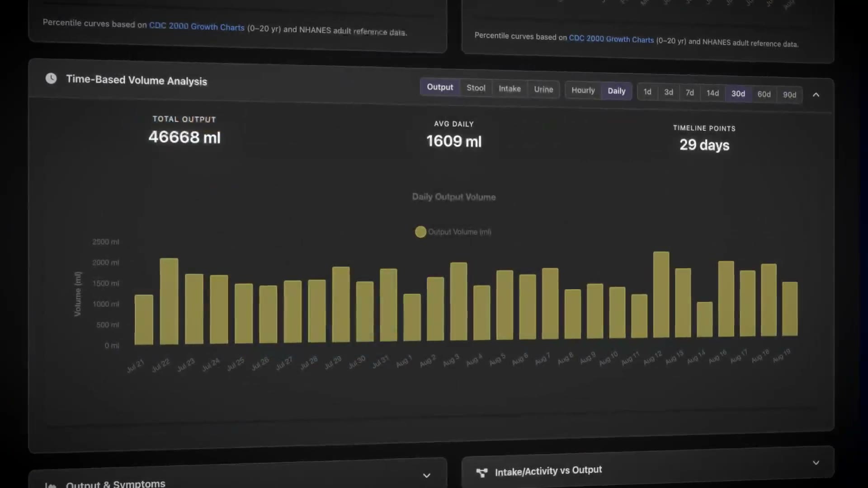Switch filter to Intake
The height and width of the screenshot is (488, 868).
[509, 89]
